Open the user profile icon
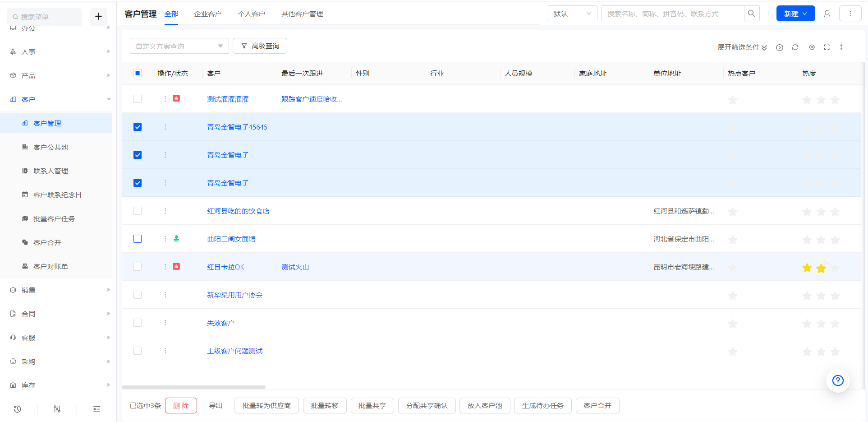Viewport: 868px width, 422px height. (827, 14)
